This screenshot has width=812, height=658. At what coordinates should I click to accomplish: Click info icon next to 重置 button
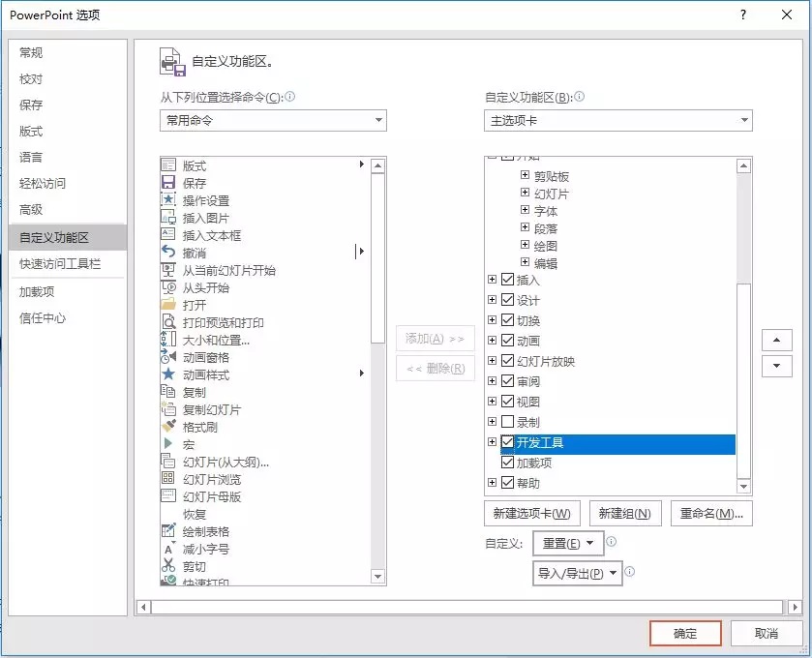point(611,542)
